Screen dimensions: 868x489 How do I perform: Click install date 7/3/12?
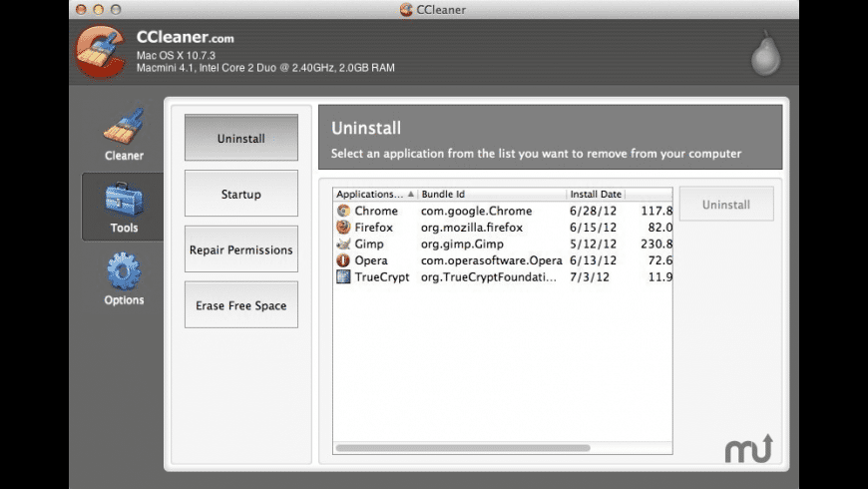click(590, 276)
